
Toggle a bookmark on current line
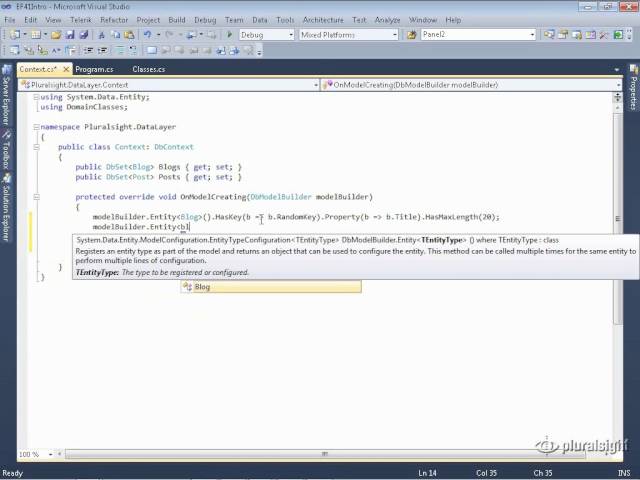151,51
